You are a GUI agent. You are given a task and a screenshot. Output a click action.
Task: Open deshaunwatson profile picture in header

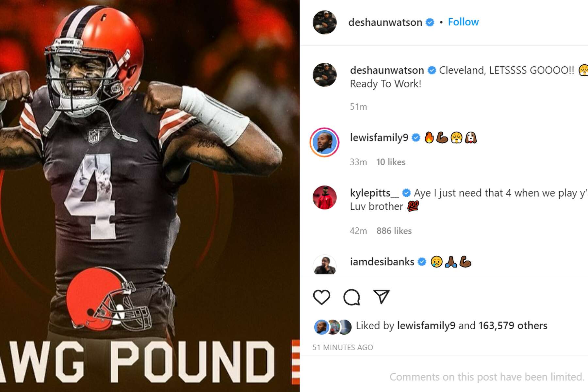coord(324,22)
